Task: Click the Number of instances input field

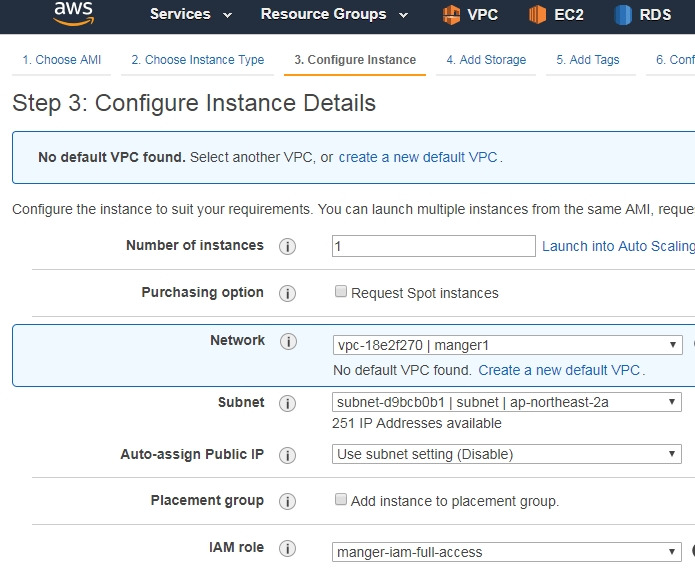Action: coord(433,246)
